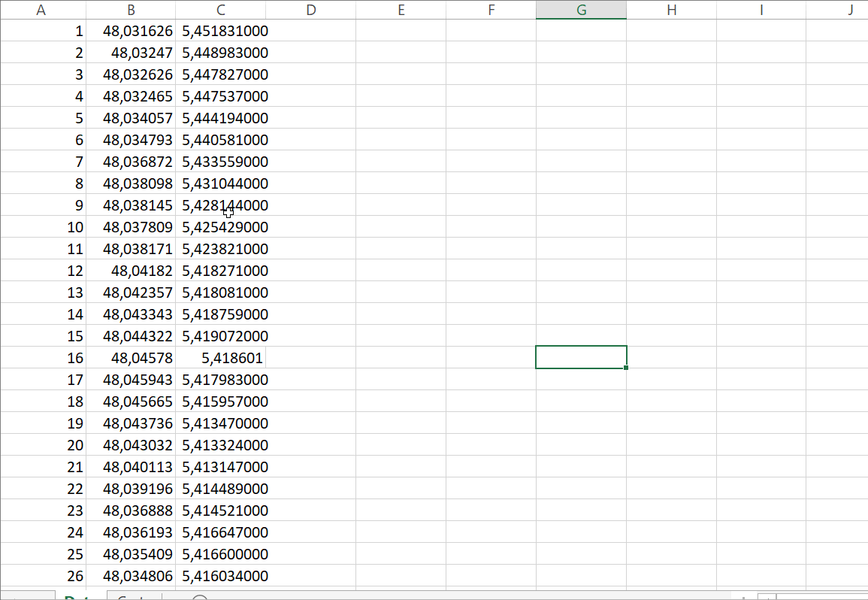
Task: Click column A cell with value 7
Action: pos(43,162)
